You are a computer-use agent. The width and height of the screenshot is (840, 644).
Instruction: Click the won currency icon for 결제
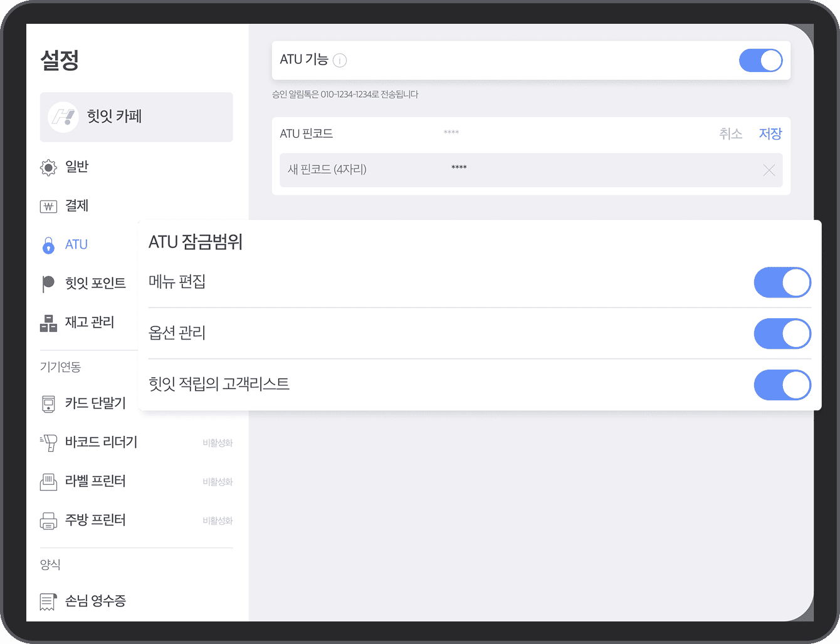[48, 206]
